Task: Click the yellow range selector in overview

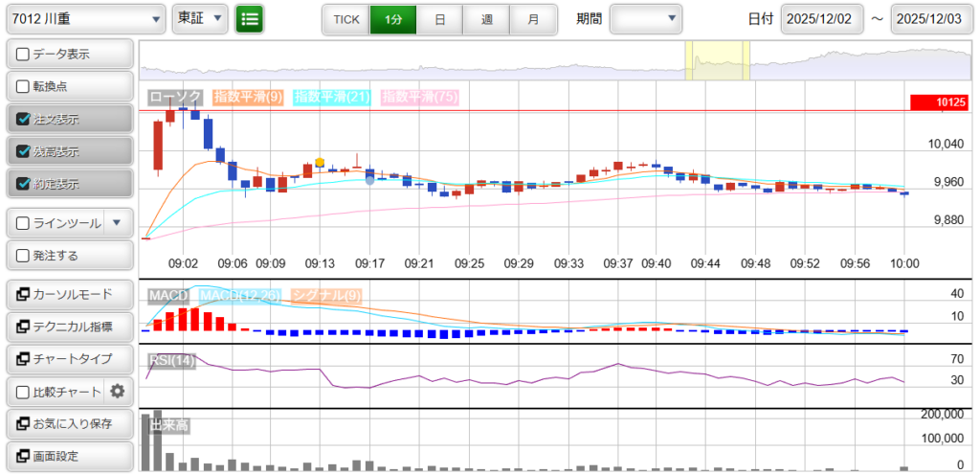Action: click(x=717, y=60)
